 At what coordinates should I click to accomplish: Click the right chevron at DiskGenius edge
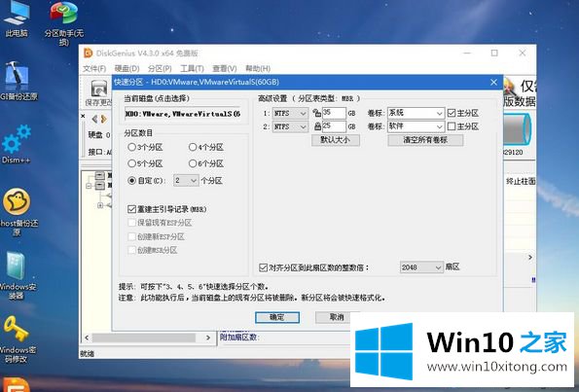pos(530,257)
